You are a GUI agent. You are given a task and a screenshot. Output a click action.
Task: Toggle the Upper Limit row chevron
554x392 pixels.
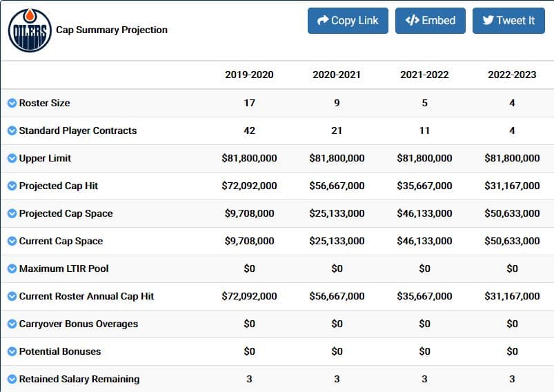pos(12,158)
